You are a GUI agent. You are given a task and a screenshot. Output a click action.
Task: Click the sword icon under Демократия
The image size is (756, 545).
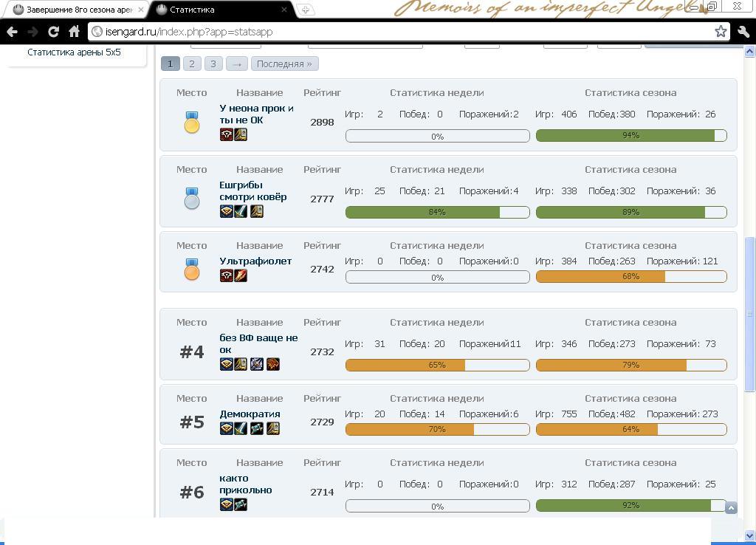pyautogui.click(x=241, y=428)
